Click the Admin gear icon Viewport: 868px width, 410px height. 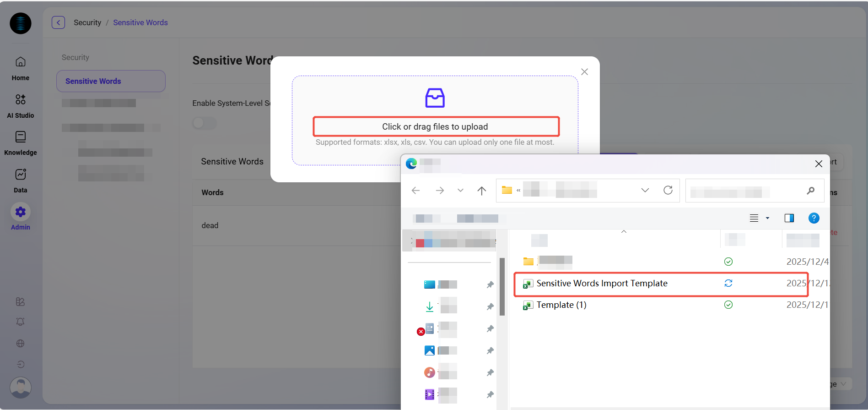coord(21,212)
